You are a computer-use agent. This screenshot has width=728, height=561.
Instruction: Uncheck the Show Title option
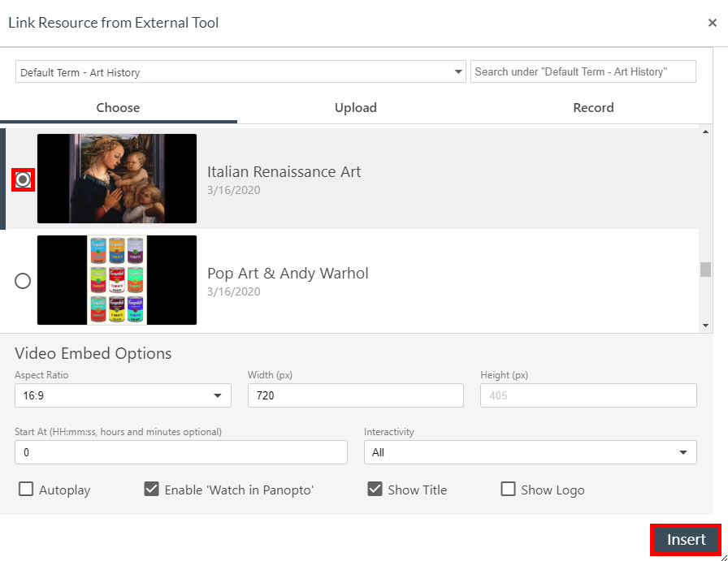[375, 489]
